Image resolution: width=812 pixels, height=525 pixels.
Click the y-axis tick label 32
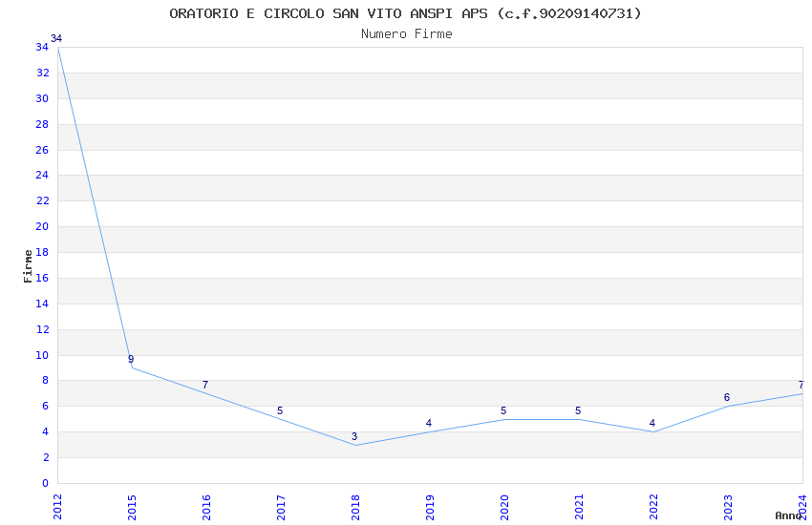point(42,73)
